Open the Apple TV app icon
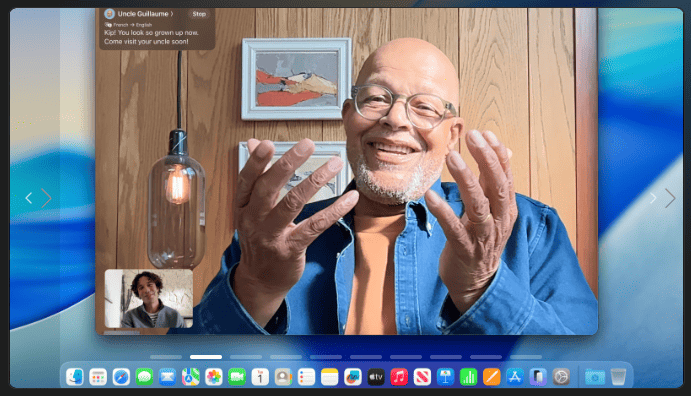Image resolution: width=691 pixels, height=396 pixels. (x=376, y=377)
